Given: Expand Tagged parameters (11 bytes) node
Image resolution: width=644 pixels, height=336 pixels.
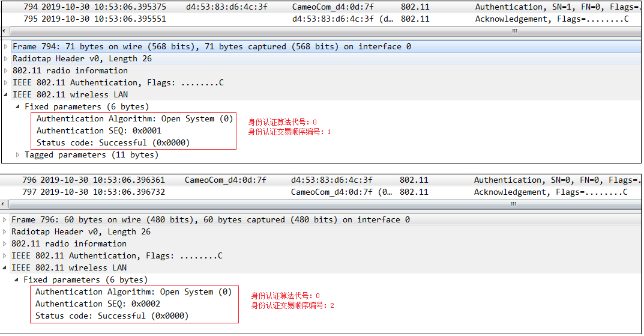Looking at the screenshot, I should coord(17,155).
